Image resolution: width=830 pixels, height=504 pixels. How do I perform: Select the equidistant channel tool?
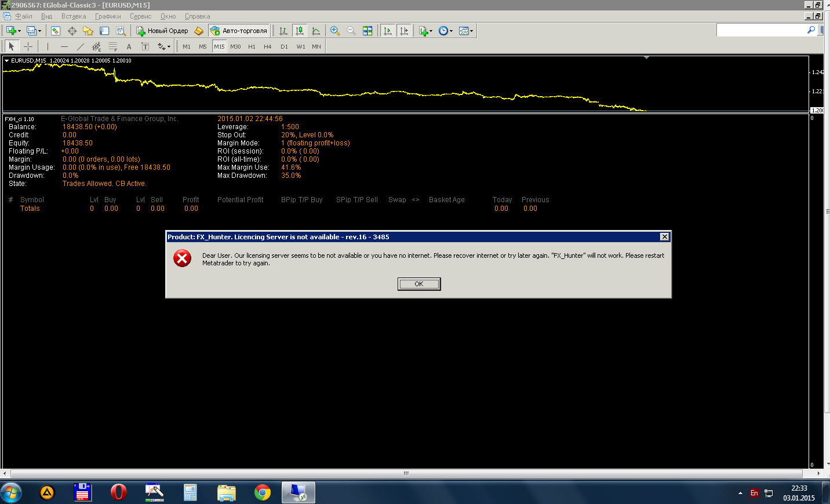[96, 46]
